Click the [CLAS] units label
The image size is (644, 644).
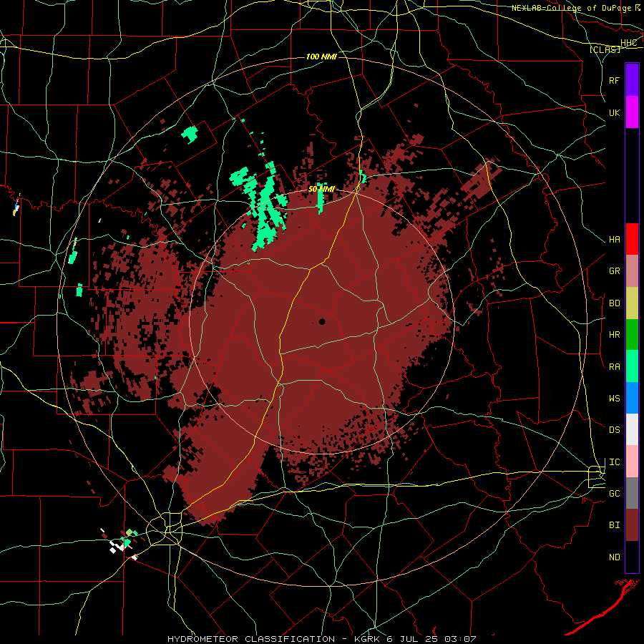pos(605,49)
